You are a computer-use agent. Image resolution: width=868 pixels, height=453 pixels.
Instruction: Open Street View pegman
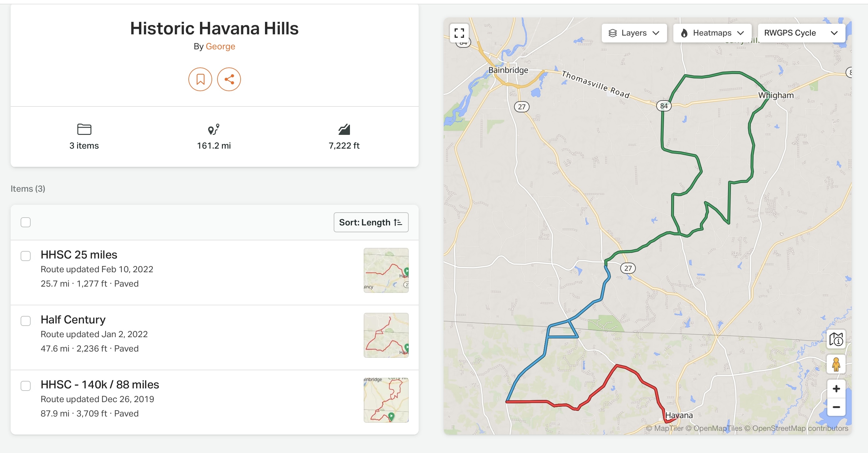pos(836,364)
